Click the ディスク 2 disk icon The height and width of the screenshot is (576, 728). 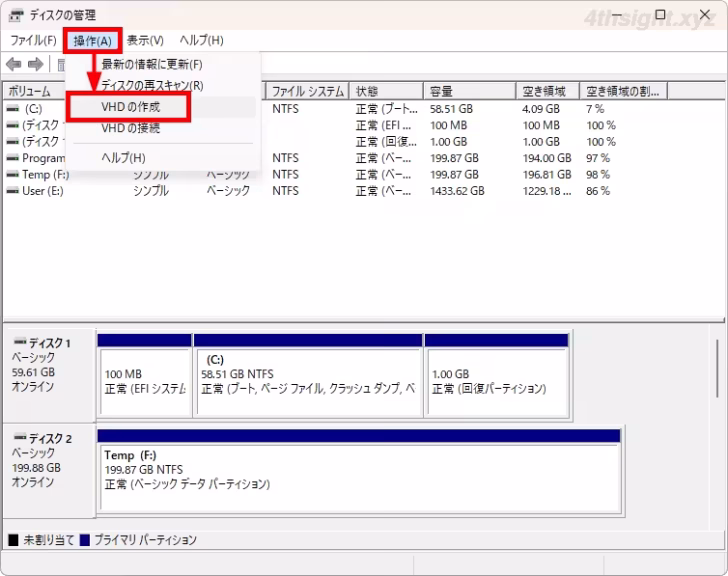point(20,437)
